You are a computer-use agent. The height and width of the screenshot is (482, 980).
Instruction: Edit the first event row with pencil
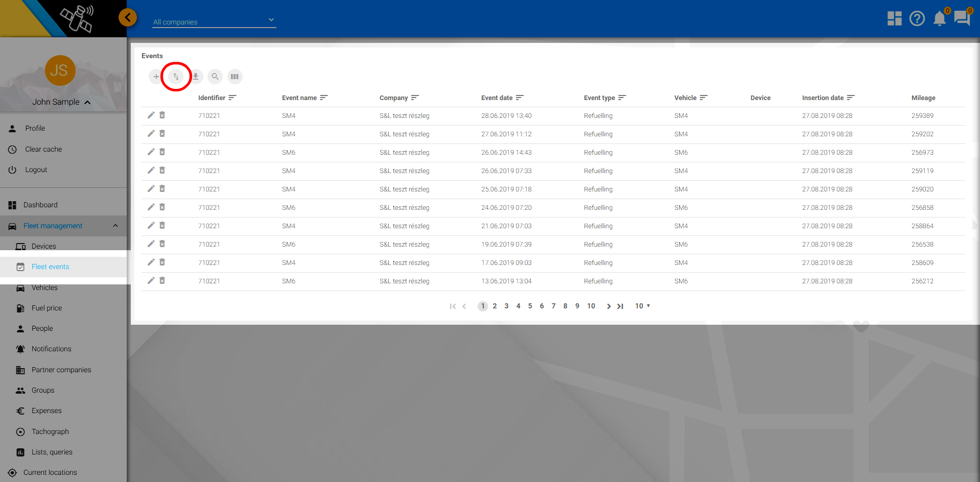[151, 115]
